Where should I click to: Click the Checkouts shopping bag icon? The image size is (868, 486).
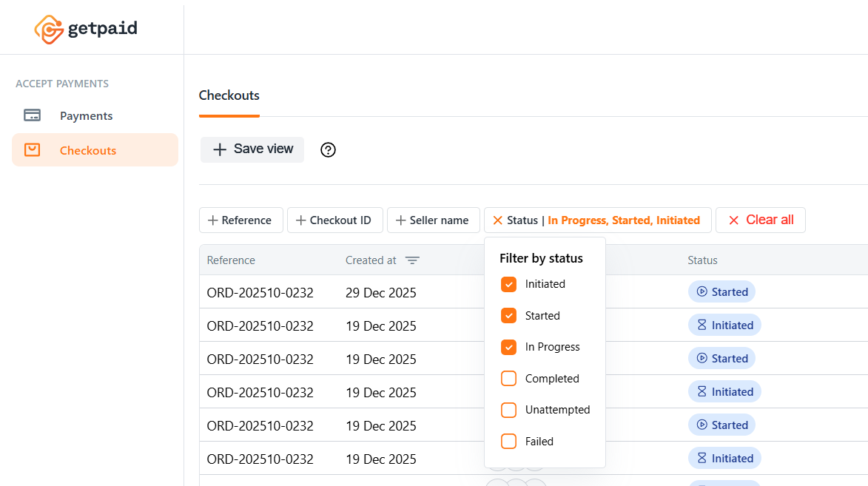coord(32,149)
